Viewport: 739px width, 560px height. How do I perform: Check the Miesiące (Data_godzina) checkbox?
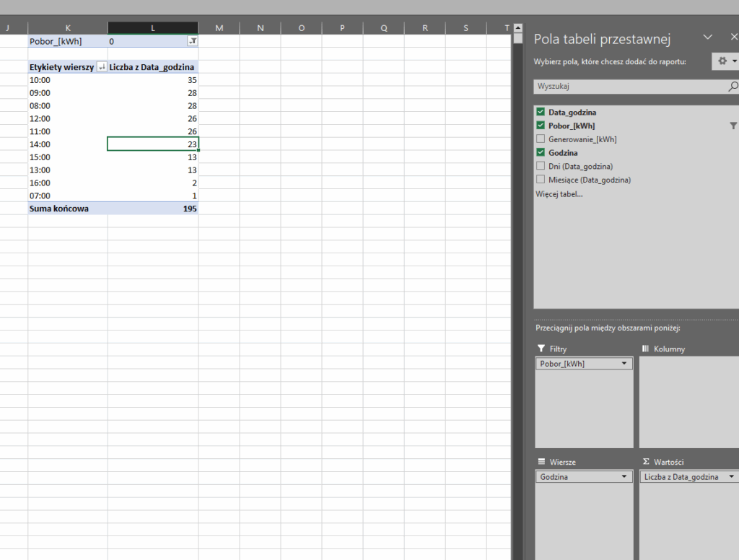(x=541, y=180)
